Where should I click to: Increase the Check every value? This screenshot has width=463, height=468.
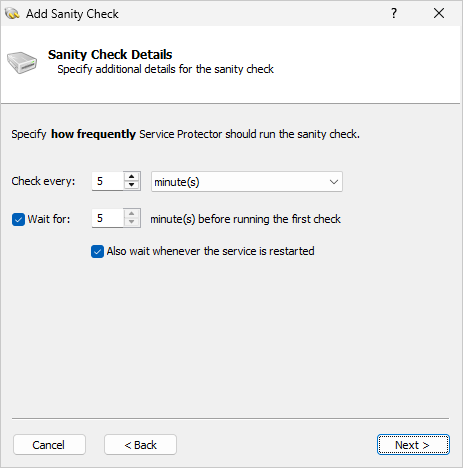[132, 177]
